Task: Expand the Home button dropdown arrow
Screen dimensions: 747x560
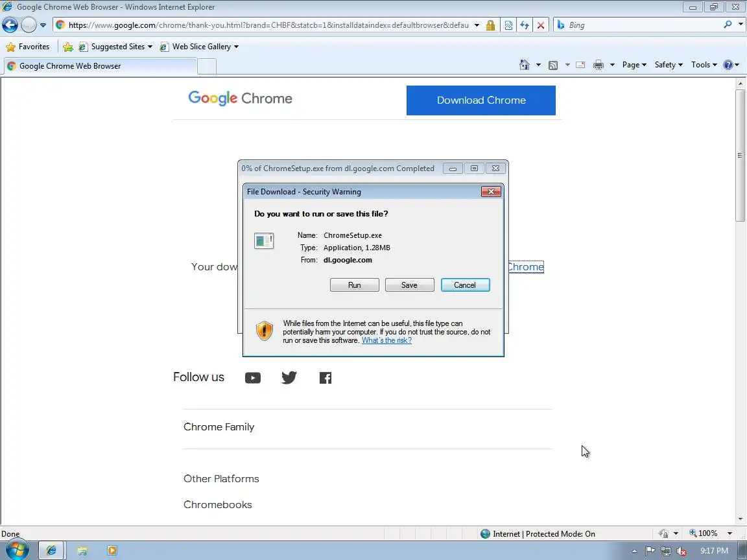Action: pos(538,65)
